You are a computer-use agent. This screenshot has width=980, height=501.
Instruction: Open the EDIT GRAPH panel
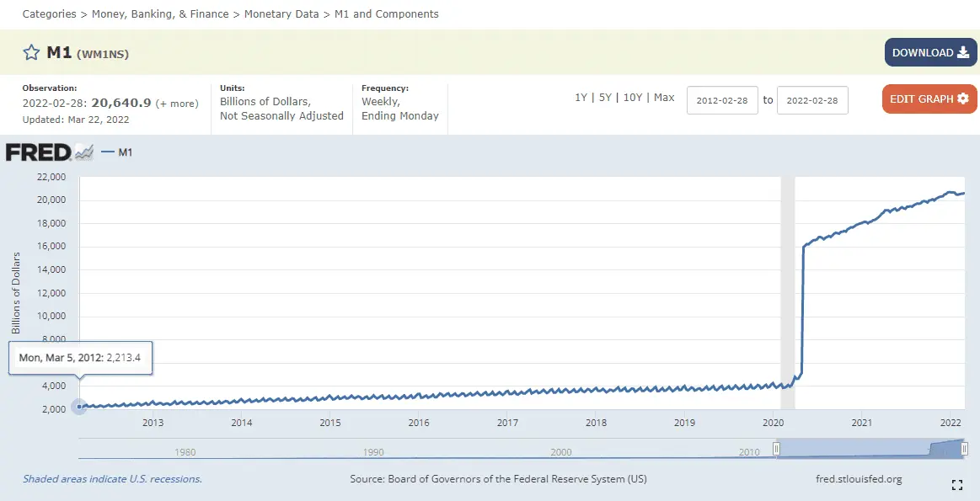click(x=929, y=99)
